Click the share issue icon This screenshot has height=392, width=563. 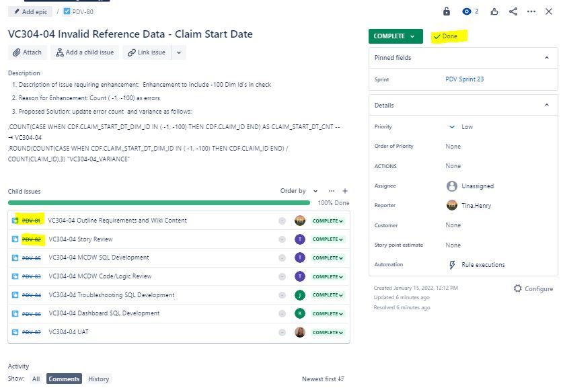click(513, 11)
